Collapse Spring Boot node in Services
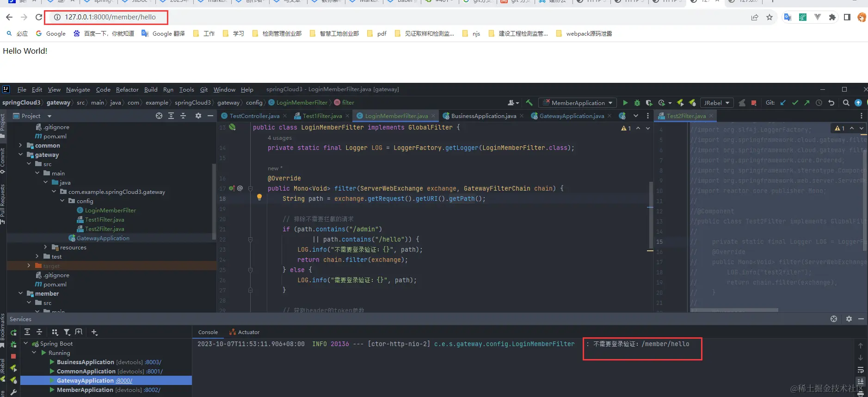Image resolution: width=868 pixels, height=397 pixels. tap(26, 343)
